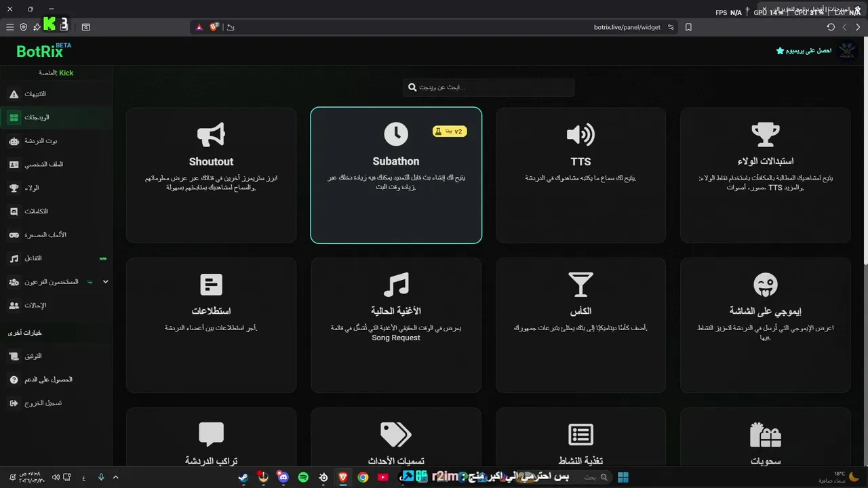Open الولاء loyalty section
The image size is (868, 488).
pyautogui.click(x=56, y=188)
